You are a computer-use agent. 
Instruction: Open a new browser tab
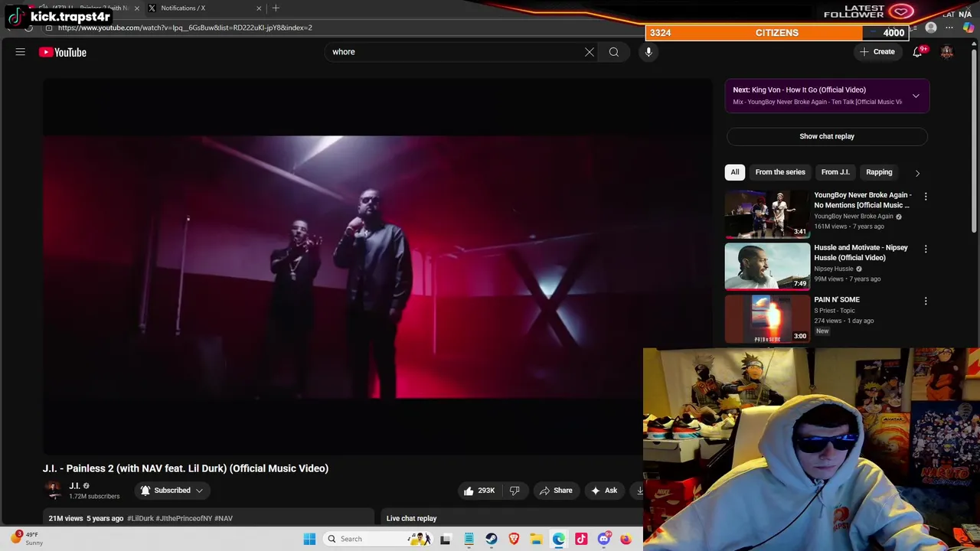pos(276,8)
